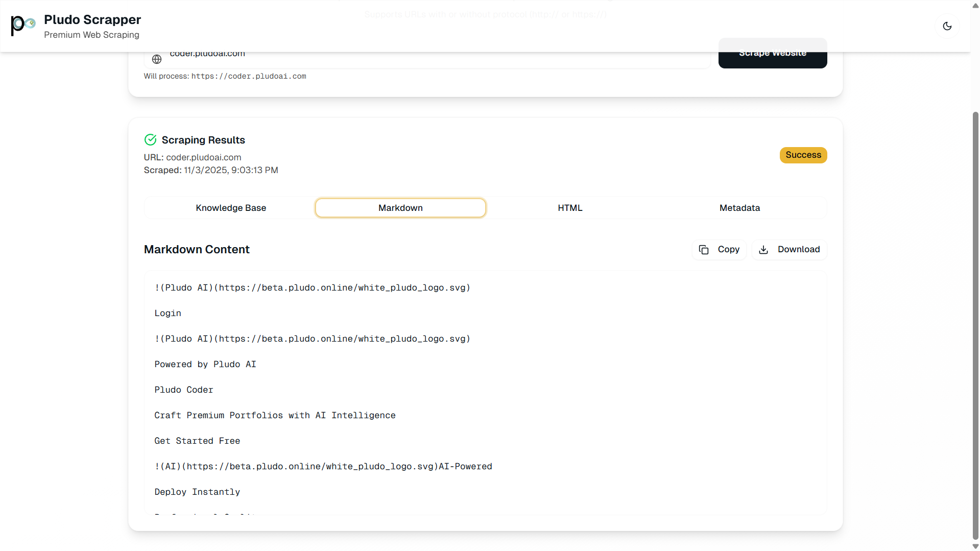
Task: Click the green checkmark beside Scraping Results
Action: (x=150, y=139)
